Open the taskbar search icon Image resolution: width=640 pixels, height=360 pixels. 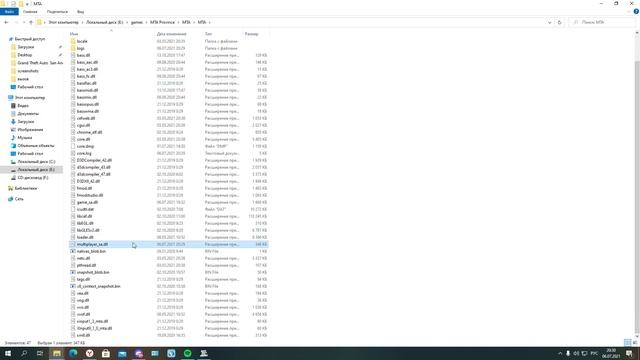24,353
